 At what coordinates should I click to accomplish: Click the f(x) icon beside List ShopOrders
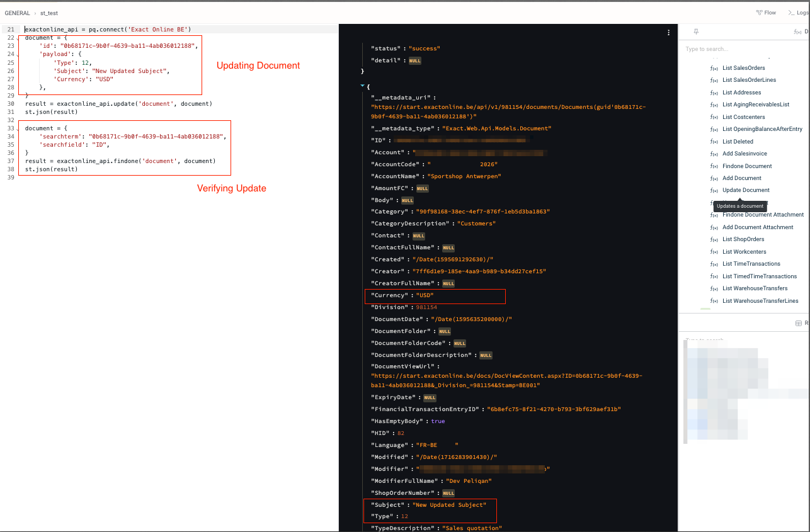point(714,239)
